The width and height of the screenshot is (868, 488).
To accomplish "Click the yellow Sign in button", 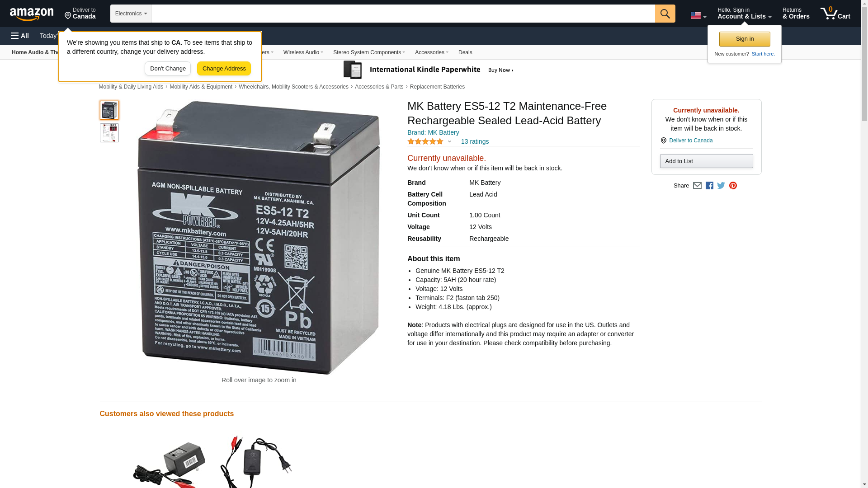I will [x=745, y=39].
